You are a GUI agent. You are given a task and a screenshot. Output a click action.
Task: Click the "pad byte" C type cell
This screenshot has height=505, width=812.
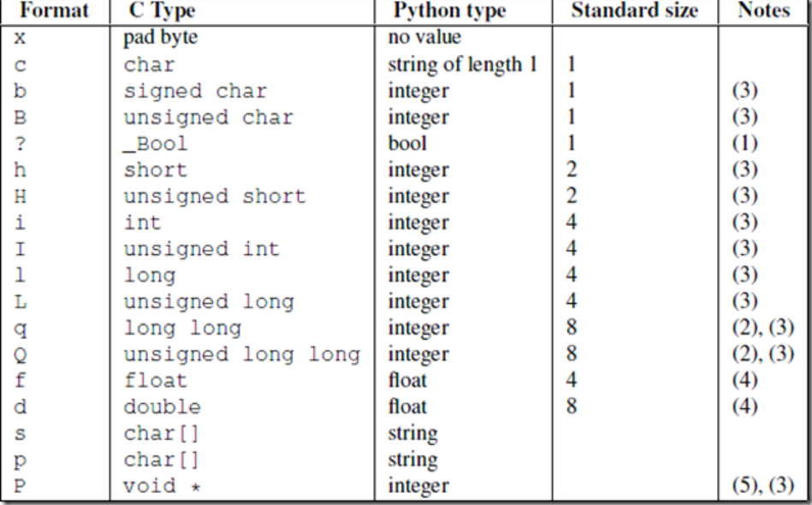[162, 39]
